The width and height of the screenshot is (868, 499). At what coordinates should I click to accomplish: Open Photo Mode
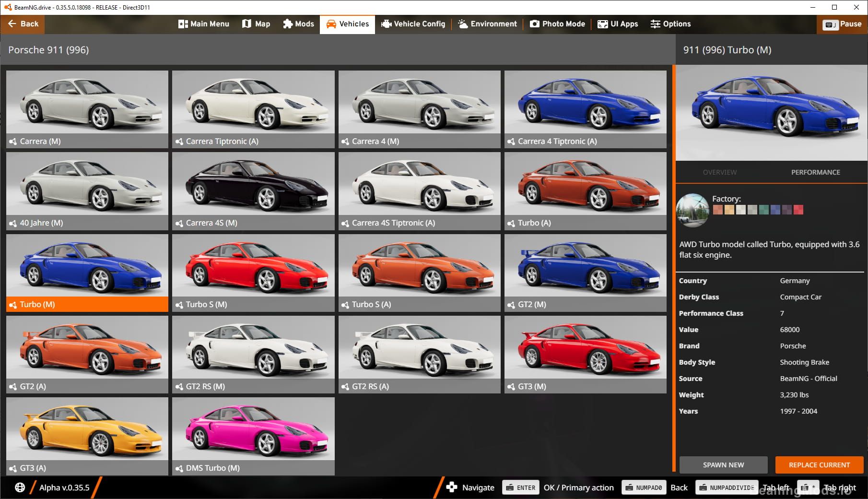tap(557, 24)
